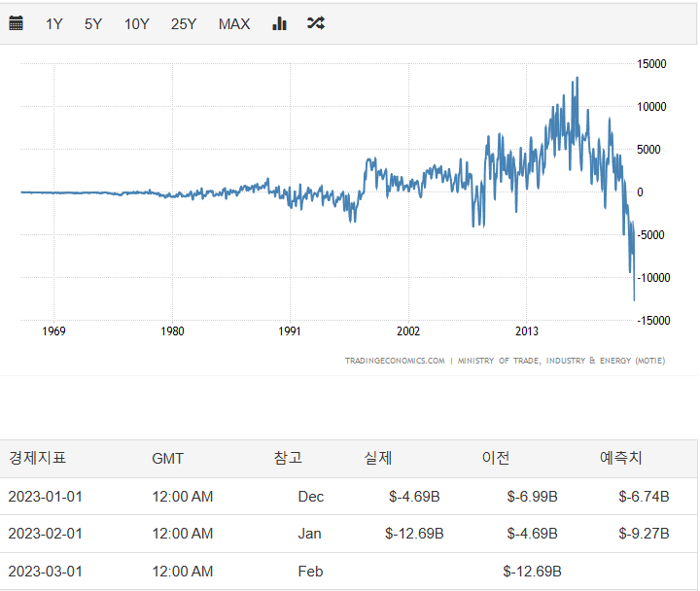
Task: Choose the 25Y range option
Action: point(184,24)
